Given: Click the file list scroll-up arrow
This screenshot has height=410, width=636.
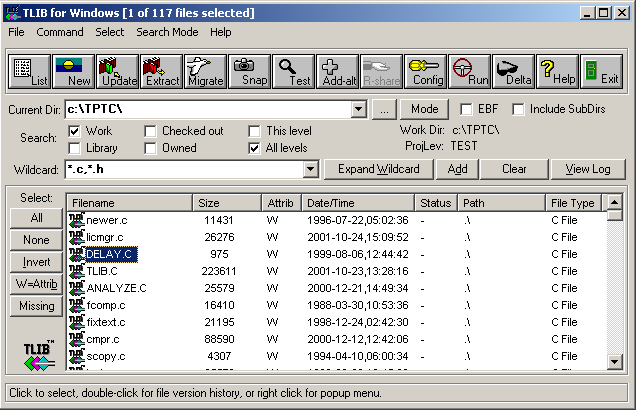Looking at the screenshot, I should tap(615, 202).
